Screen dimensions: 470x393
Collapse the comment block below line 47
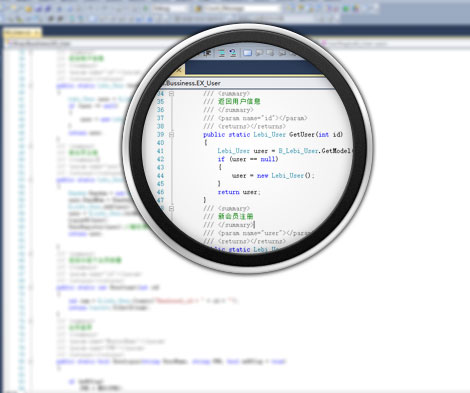pos(171,209)
